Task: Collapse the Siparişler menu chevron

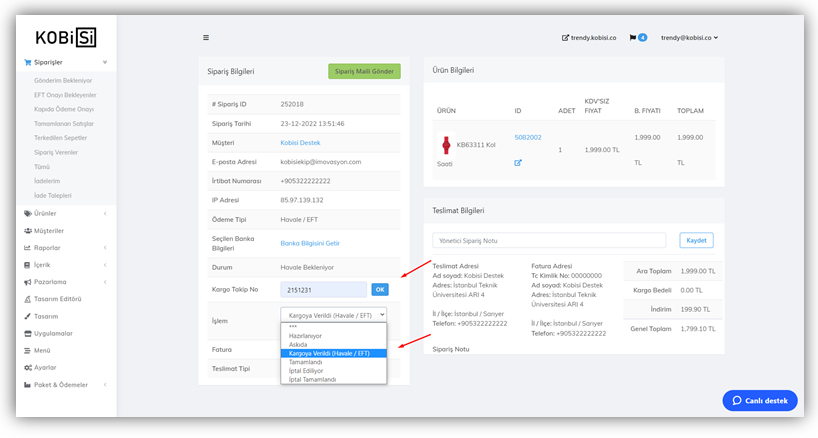Action: point(105,63)
